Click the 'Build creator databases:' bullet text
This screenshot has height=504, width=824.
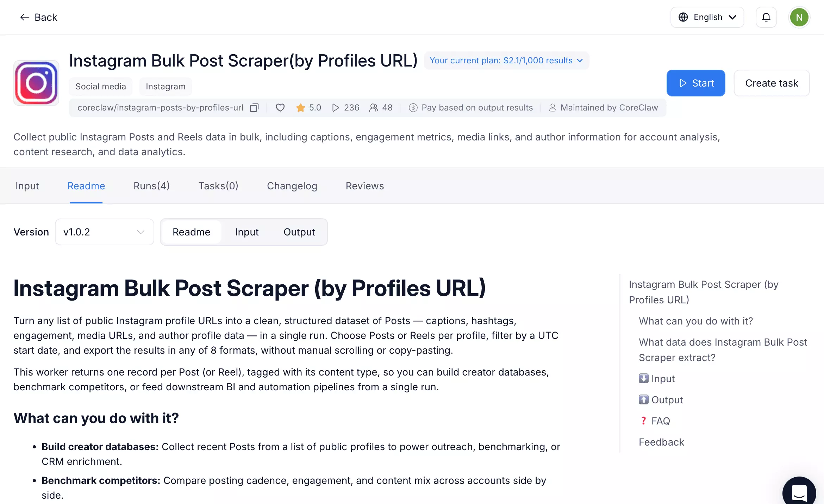click(x=100, y=447)
